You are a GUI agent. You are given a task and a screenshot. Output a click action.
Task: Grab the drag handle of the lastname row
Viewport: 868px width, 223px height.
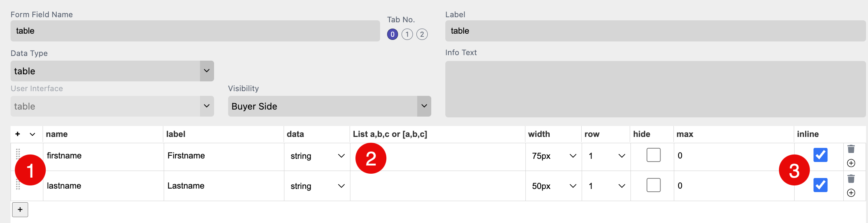18,184
